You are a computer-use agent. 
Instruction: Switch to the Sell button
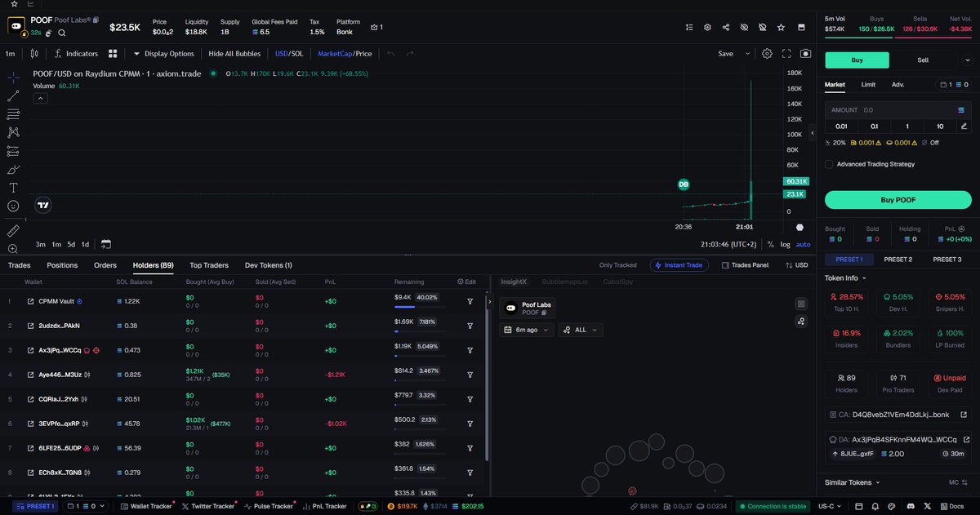pos(923,60)
